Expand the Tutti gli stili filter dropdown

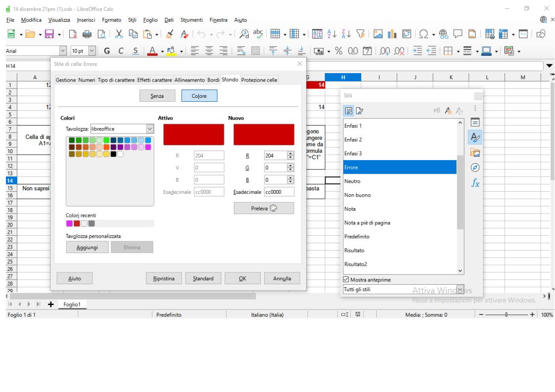point(461,289)
